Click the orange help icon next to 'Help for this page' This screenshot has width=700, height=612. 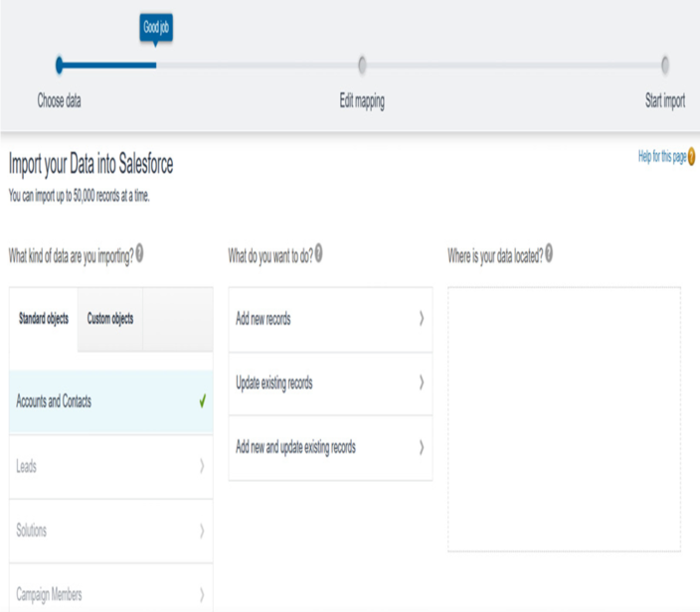click(691, 157)
